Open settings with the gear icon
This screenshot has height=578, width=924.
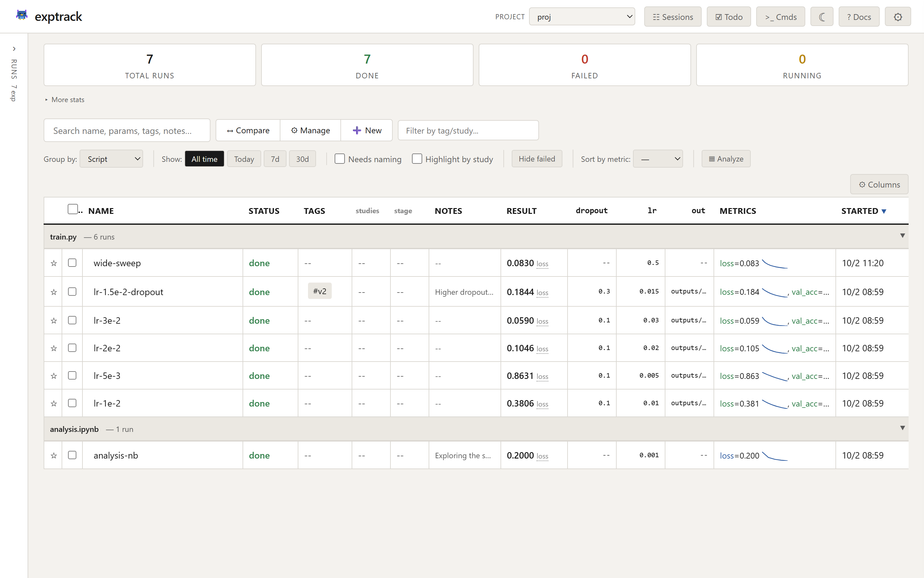[x=898, y=17]
